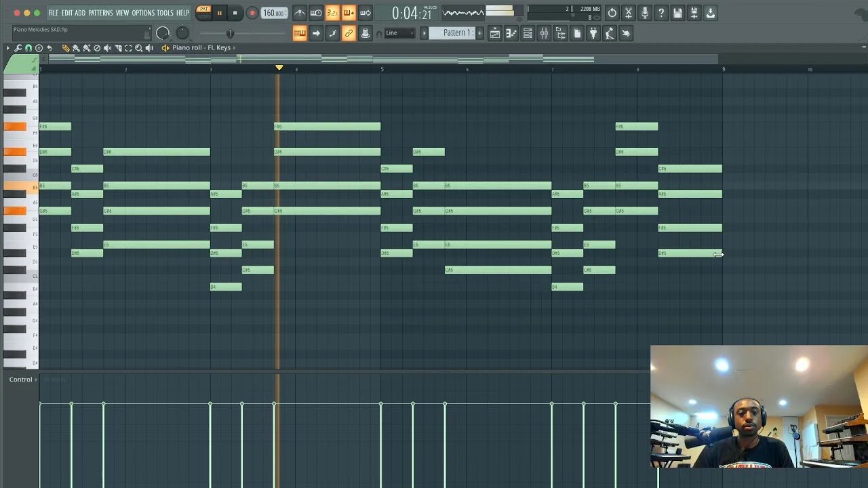The width and height of the screenshot is (868, 488).
Task: Open the EDIT menu
Action: [x=67, y=13]
